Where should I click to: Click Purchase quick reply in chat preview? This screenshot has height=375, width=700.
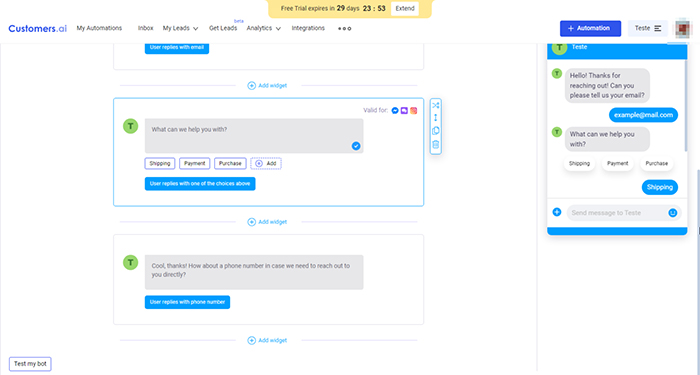tap(657, 164)
